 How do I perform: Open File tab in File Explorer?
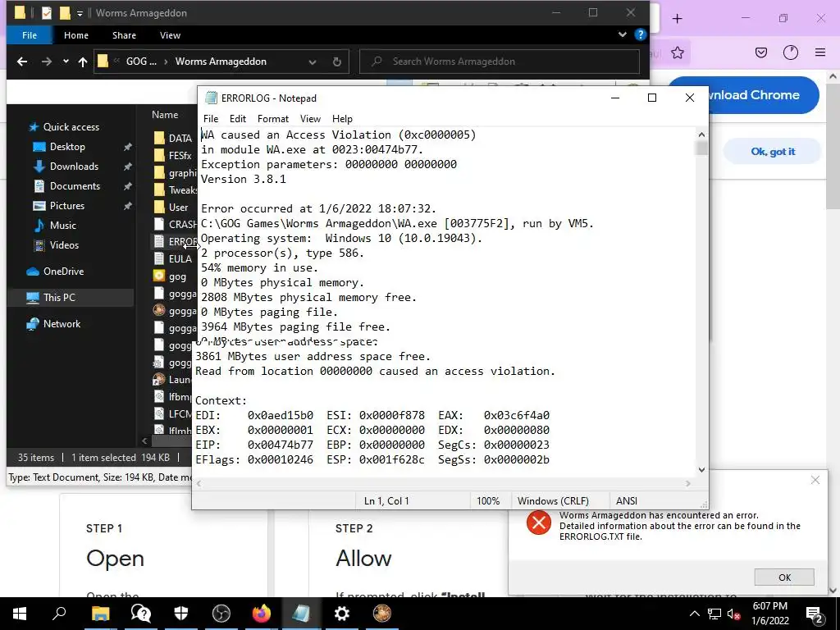tap(30, 35)
